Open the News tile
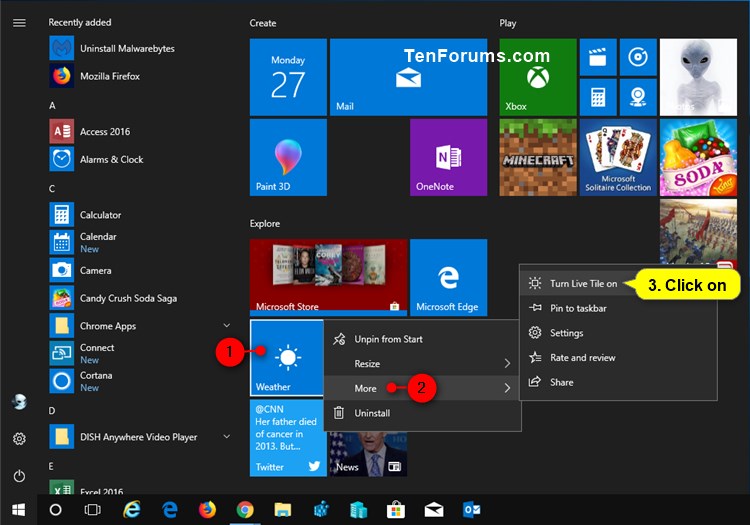The height and width of the screenshot is (525, 750). [x=368, y=454]
